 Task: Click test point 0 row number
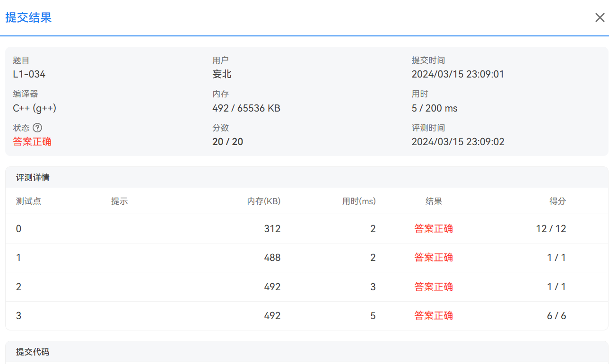18,229
